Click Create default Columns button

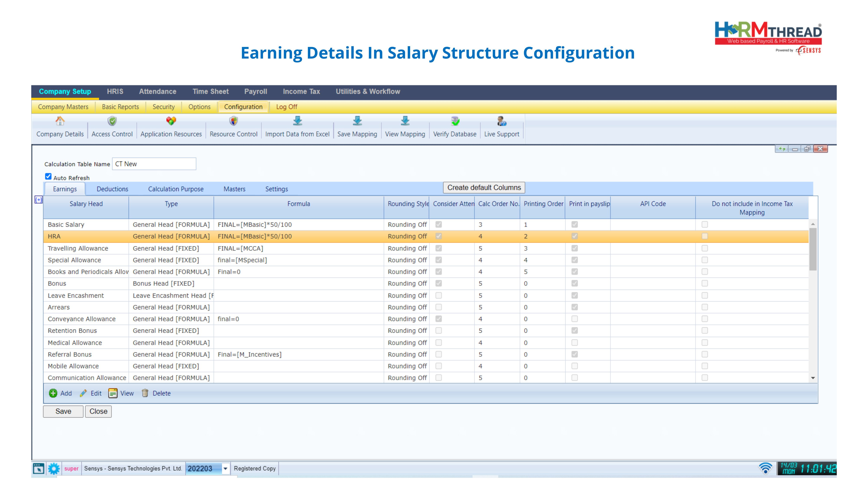[484, 188]
